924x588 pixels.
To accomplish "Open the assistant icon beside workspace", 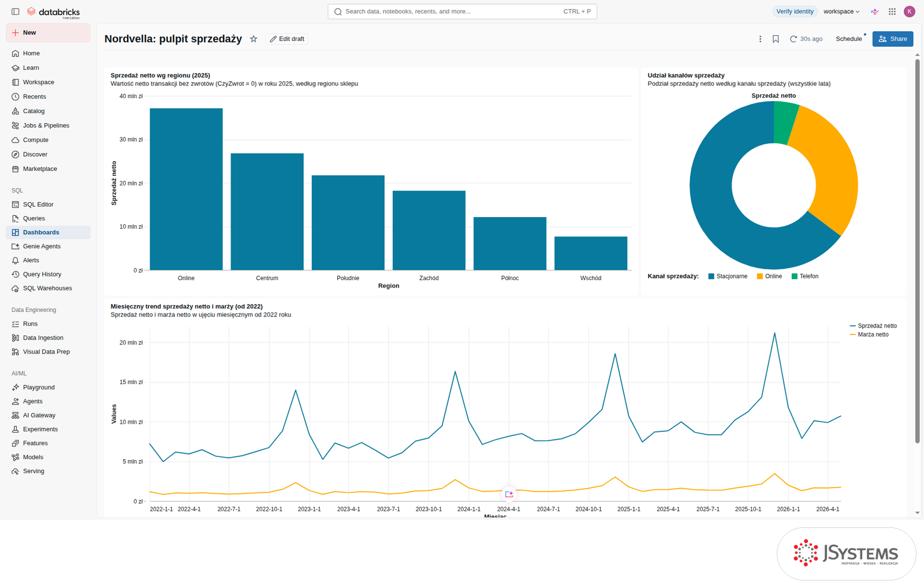I will tap(875, 12).
